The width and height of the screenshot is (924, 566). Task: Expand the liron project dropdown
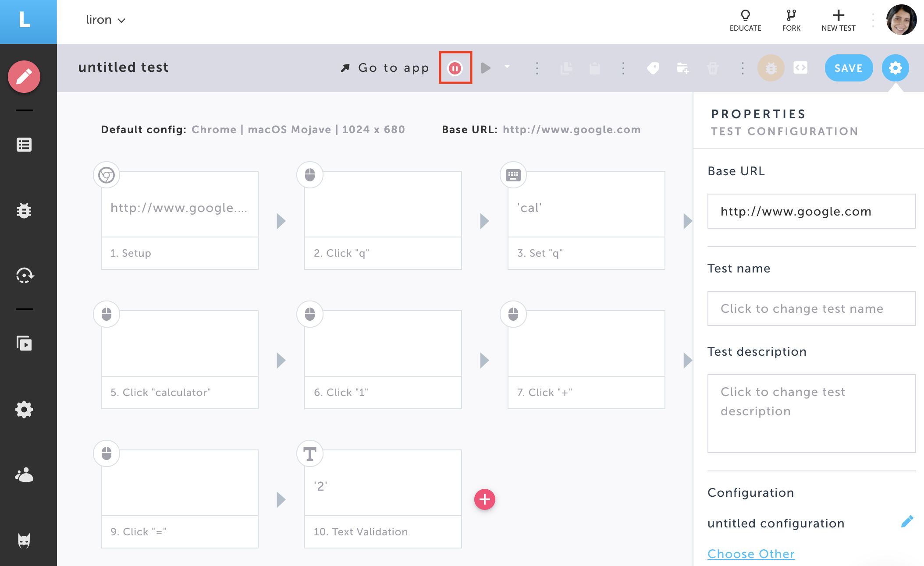pos(106,20)
